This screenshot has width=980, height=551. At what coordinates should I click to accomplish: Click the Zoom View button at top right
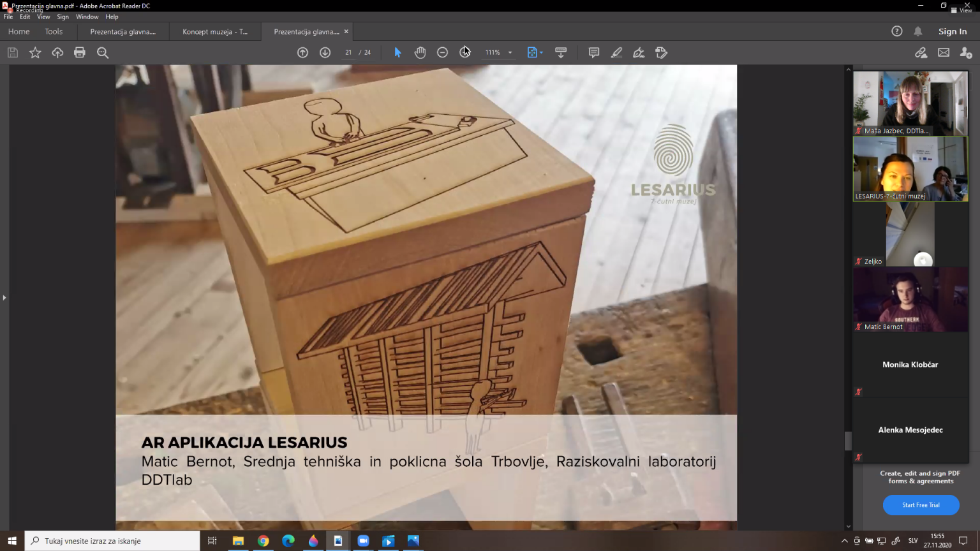[x=962, y=10]
